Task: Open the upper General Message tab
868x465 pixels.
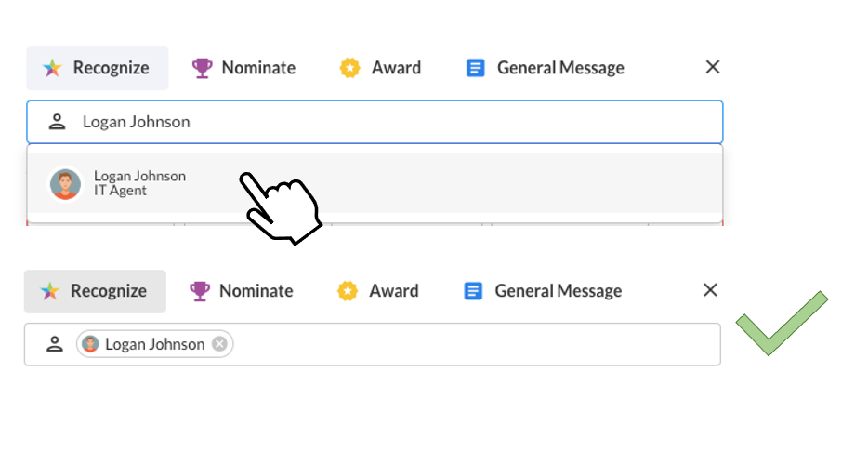Action: [546, 68]
